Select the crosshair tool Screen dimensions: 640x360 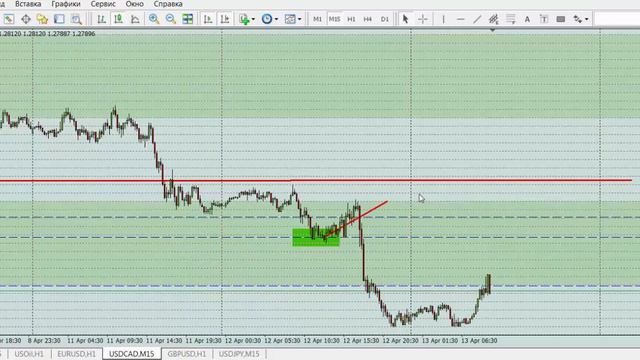point(423,19)
